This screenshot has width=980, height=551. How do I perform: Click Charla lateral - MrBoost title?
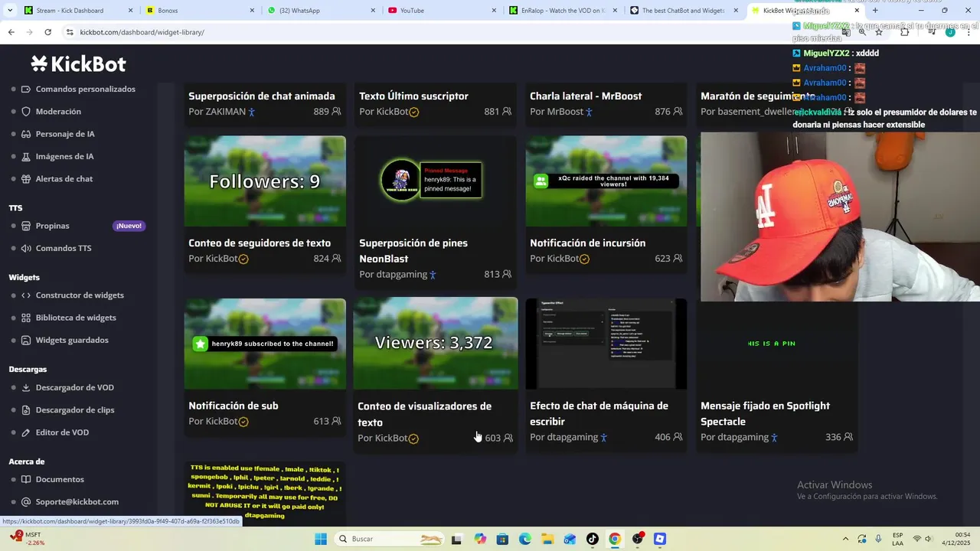click(x=586, y=96)
